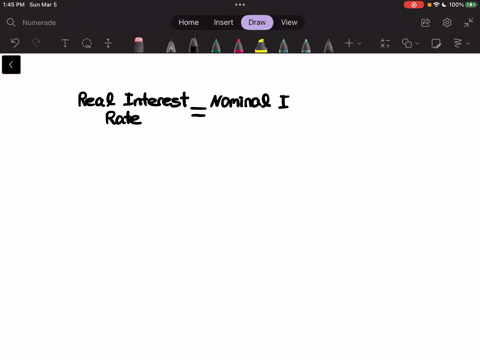Viewport: 480px width, 360px height.
Task: Tap the 1:45 PM clock
Action: click(x=14, y=5)
